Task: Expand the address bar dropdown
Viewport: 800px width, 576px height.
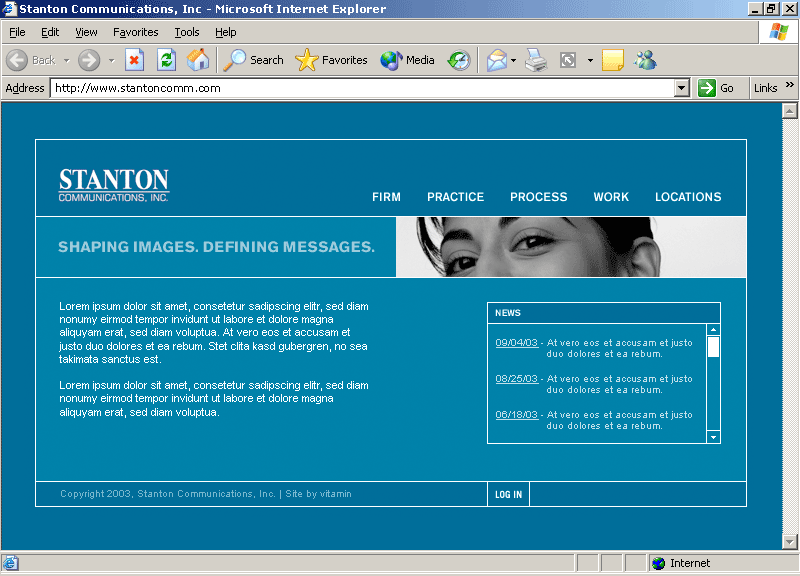Action: click(682, 88)
